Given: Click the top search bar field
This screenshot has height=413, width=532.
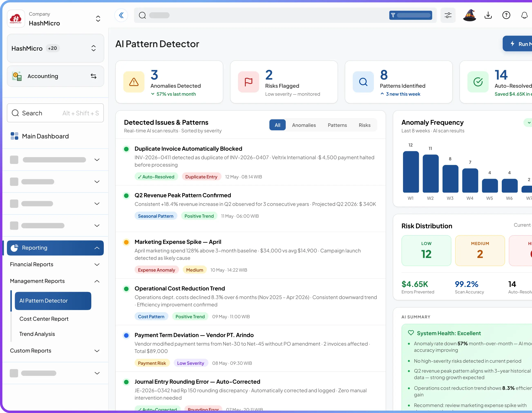Looking at the screenshot, I should (285, 15).
